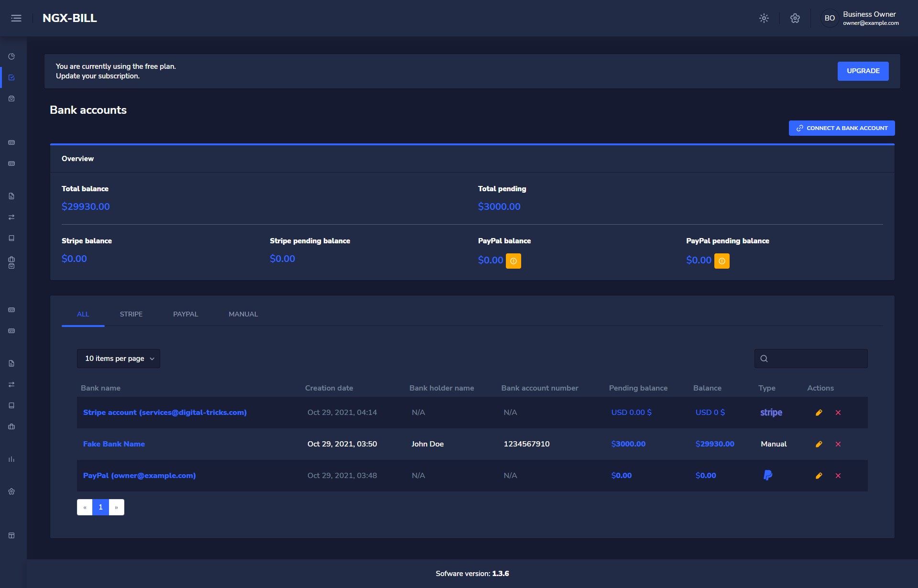This screenshot has height=588, width=918.
Task: Open the dashboard pie chart icon in sidebar
Action: pyautogui.click(x=11, y=56)
